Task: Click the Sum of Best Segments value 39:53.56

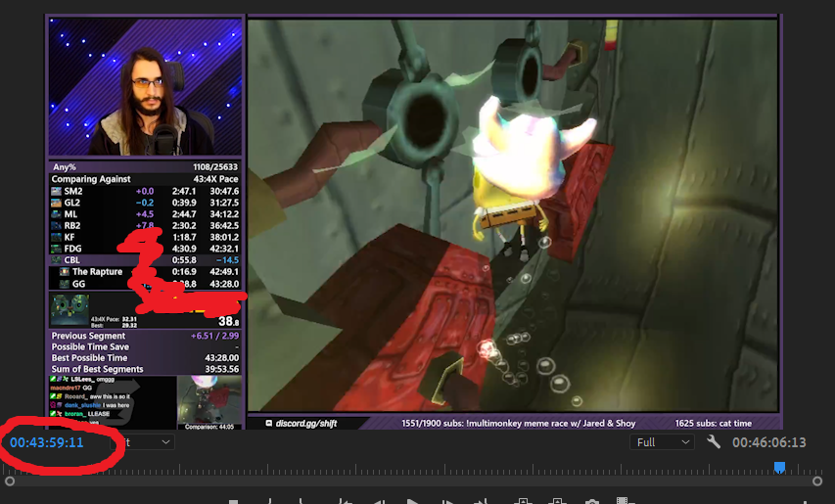Action: [x=221, y=369]
